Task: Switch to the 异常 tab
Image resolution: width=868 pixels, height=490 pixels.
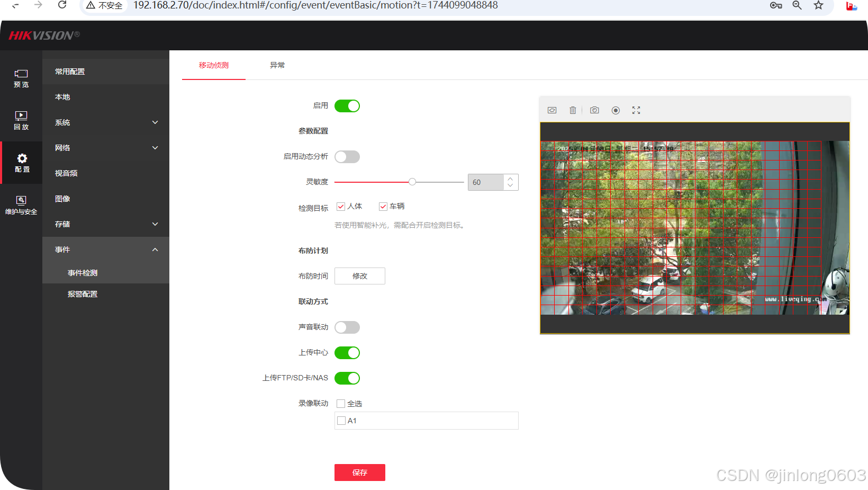Action: [277, 65]
